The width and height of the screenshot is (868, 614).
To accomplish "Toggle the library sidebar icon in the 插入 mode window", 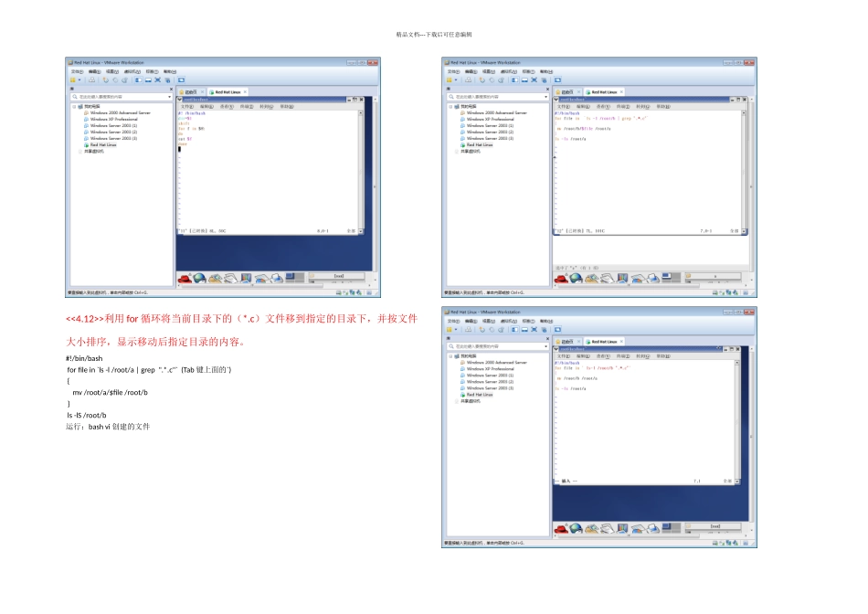I will (514, 330).
